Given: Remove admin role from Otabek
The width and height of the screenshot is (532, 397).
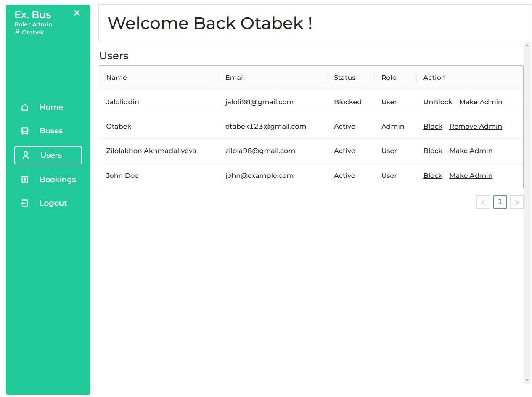Looking at the screenshot, I should click(475, 127).
